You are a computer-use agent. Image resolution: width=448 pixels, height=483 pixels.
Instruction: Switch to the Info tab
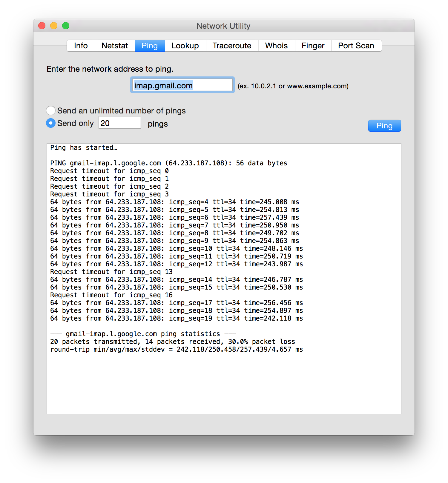(x=81, y=46)
